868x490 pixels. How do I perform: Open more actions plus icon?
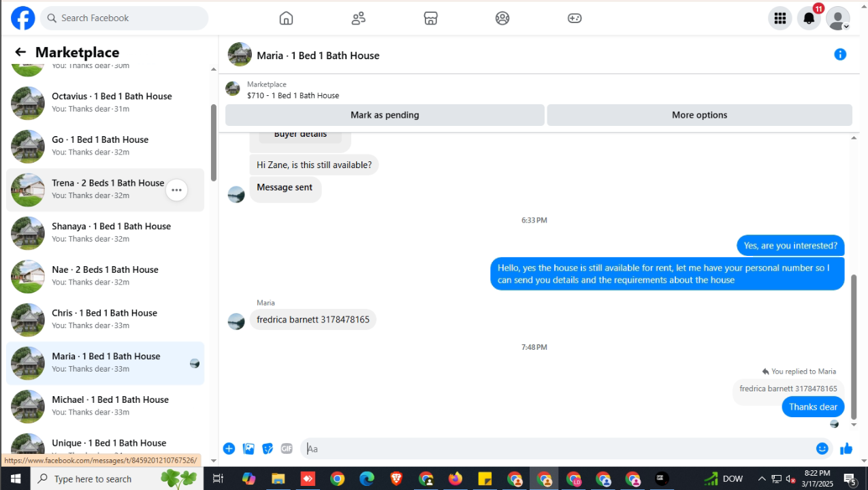pos(229,448)
